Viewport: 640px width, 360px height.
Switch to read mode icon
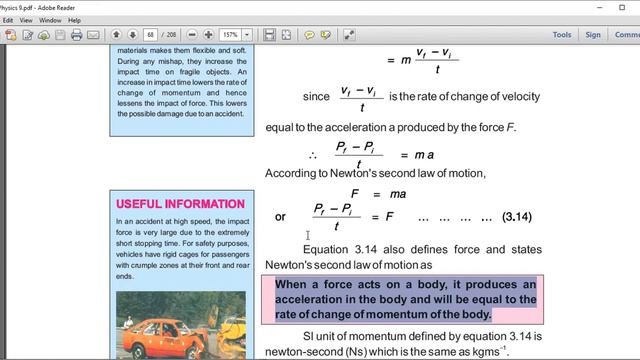pos(349,35)
